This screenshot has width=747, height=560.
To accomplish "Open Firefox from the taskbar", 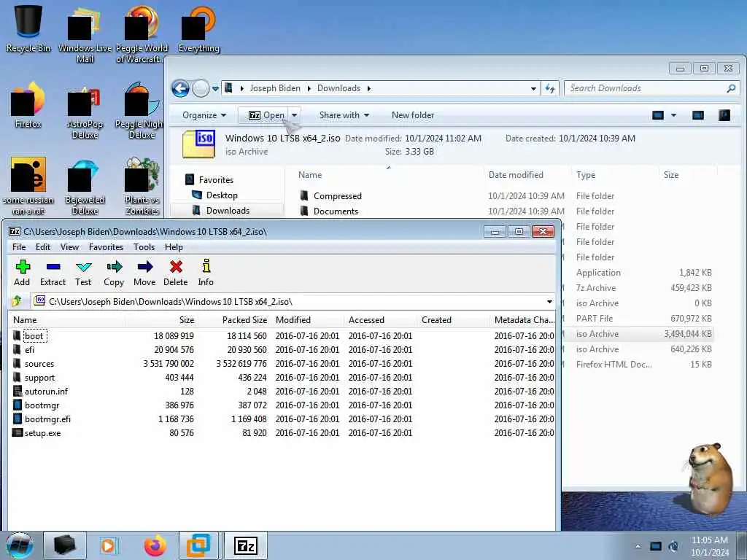I will tap(155, 545).
